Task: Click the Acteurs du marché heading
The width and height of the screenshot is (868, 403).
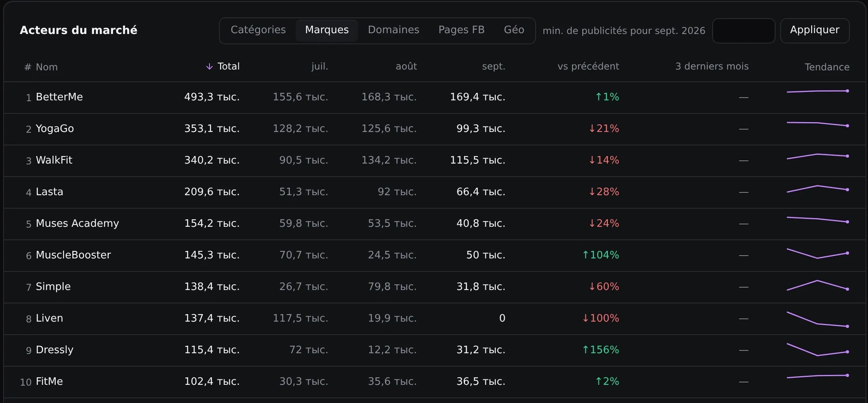Action: coord(79,30)
